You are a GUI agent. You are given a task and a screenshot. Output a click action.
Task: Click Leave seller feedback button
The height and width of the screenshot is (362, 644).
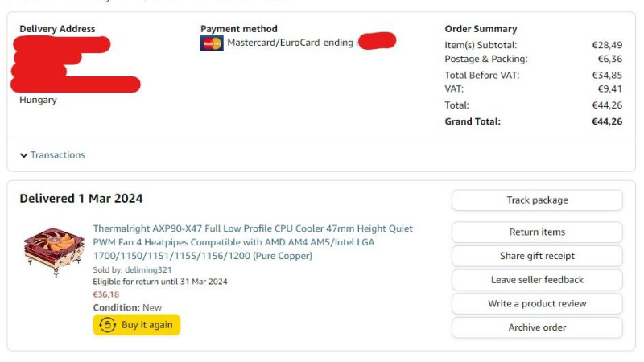point(537,279)
